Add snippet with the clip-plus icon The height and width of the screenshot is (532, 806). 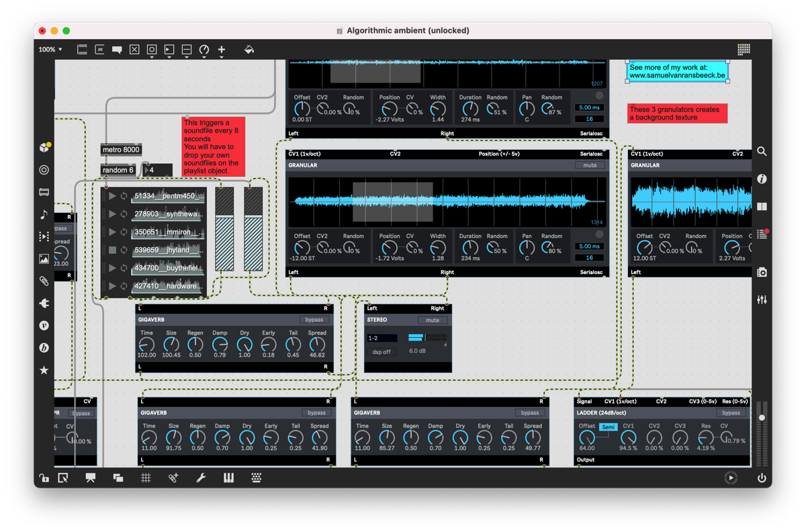point(173,478)
